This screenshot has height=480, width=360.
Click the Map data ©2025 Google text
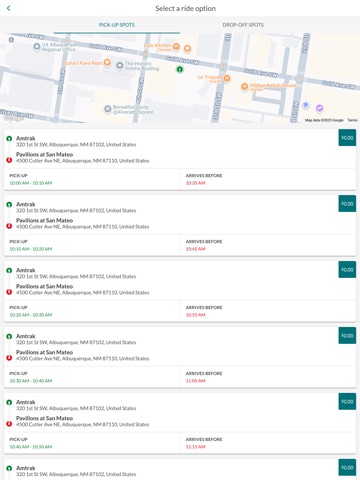tap(324, 120)
